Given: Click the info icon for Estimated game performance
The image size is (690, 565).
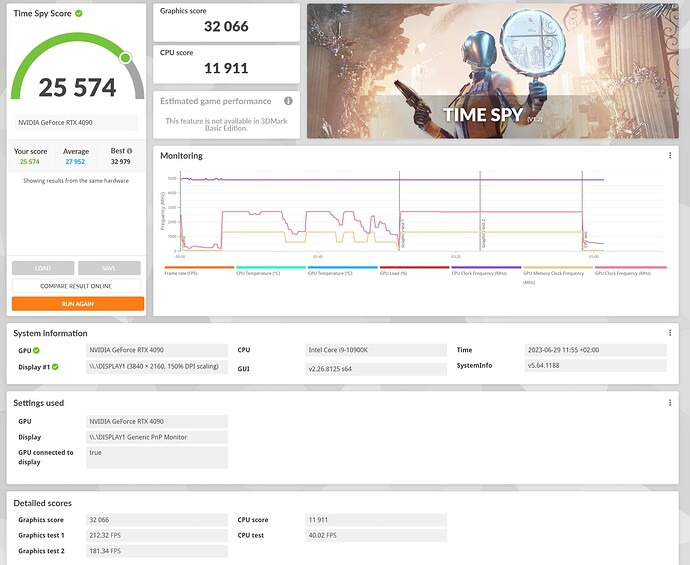Looking at the screenshot, I should coord(288,101).
